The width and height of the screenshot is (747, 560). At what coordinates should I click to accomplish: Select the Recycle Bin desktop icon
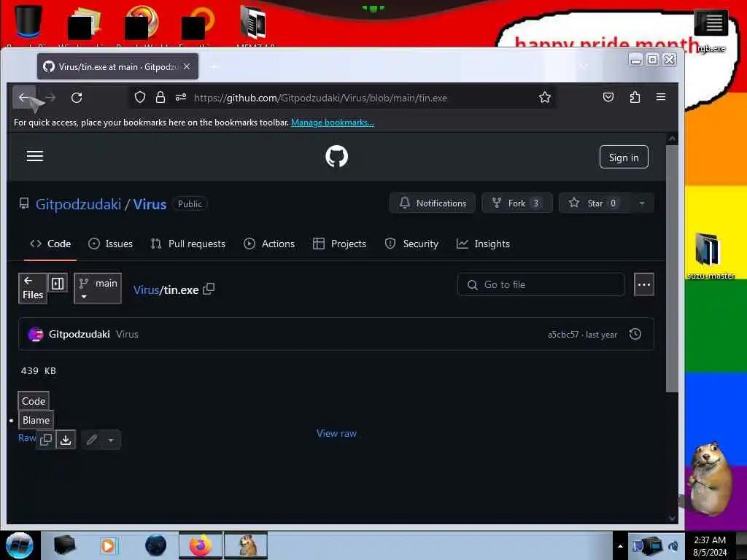(x=28, y=26)
